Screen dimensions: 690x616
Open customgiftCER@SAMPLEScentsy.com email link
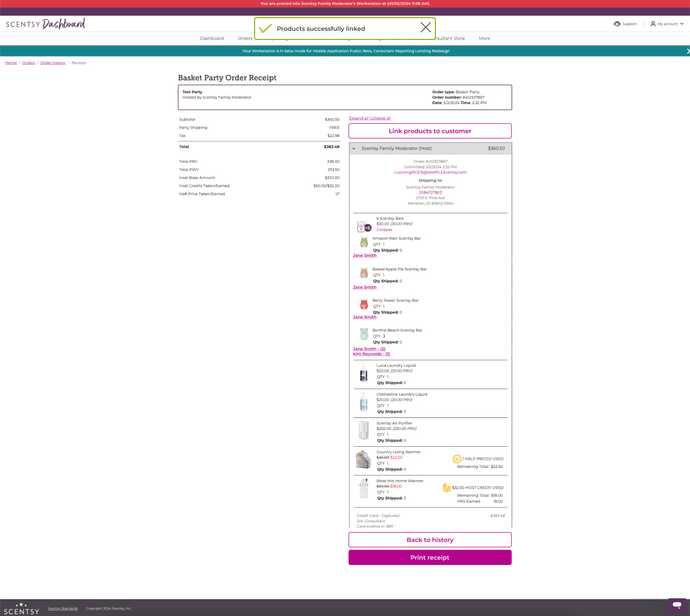(x=430, y=172)
